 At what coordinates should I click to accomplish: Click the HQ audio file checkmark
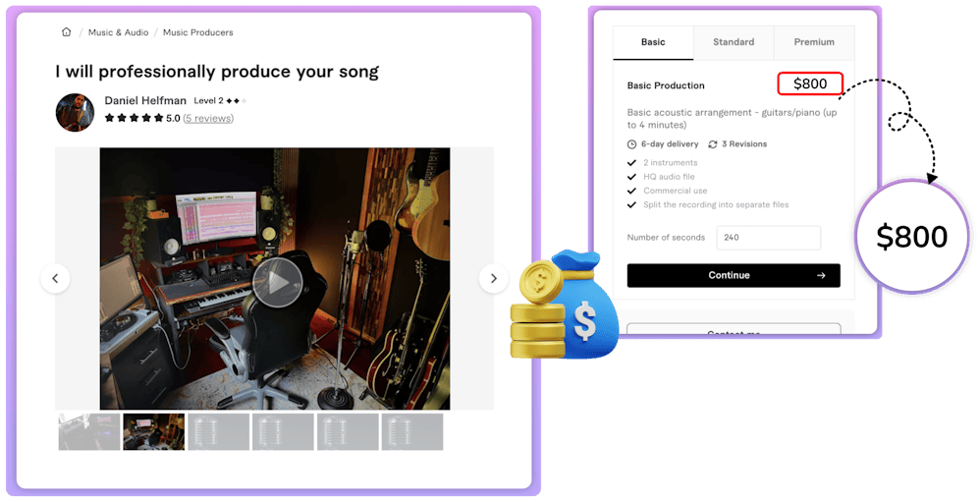click(x=631, y=177)
